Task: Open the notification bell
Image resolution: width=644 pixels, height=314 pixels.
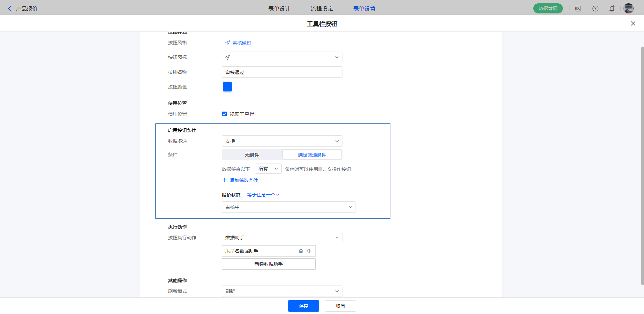Action: [612, 9]
